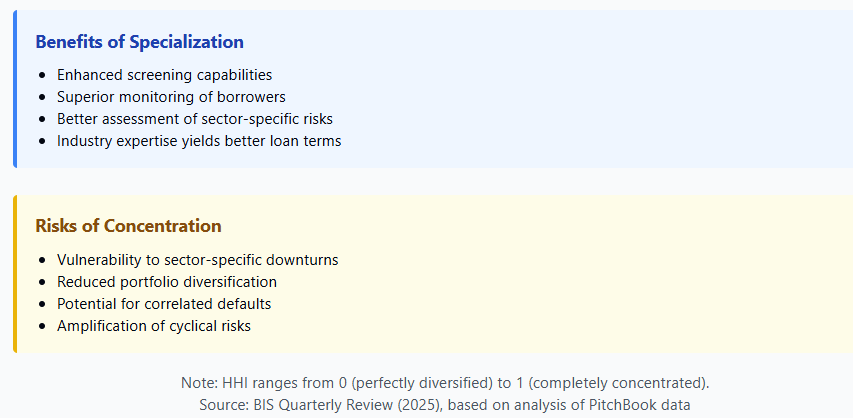This screenshot has width=853, height=418.
Task: Click "Superior monitoring of borrowers" list item
Action: point(171,97)
